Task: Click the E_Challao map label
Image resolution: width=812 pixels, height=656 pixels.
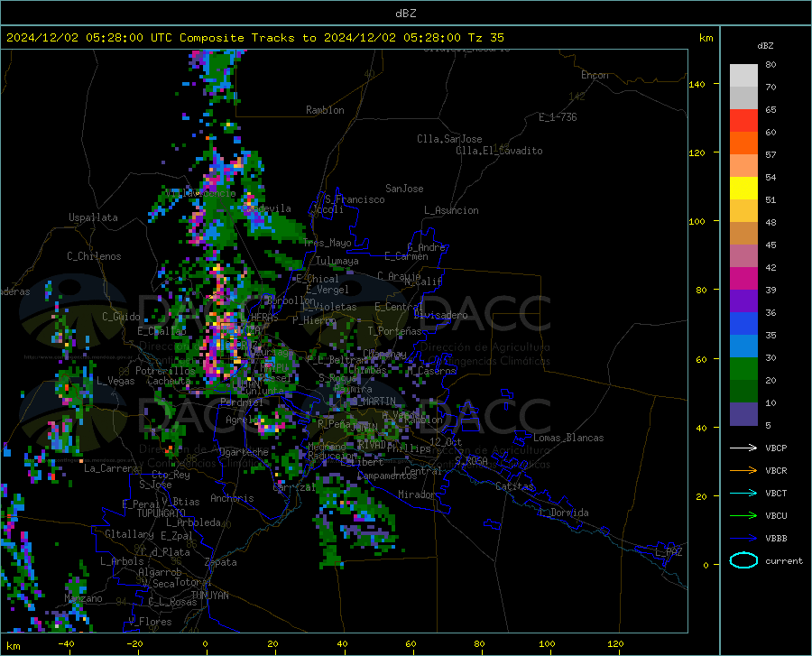Action: pyautogui.click(x=161, y=331)
